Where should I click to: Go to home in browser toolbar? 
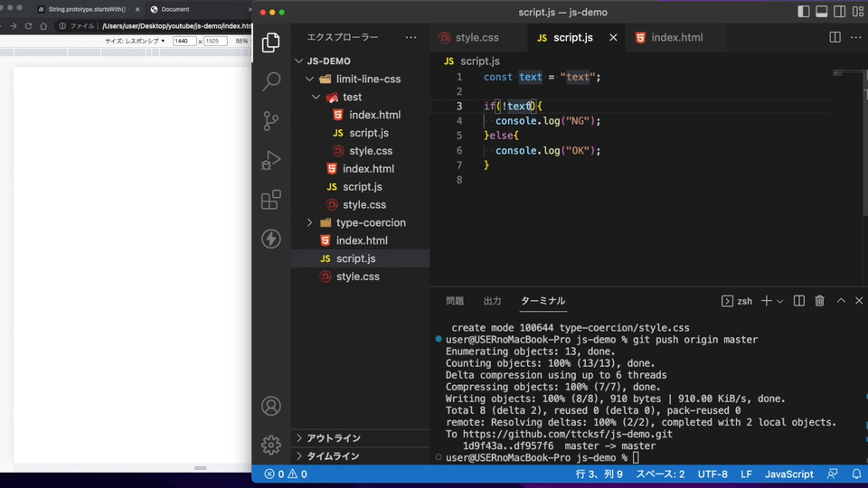click(43, 26)
